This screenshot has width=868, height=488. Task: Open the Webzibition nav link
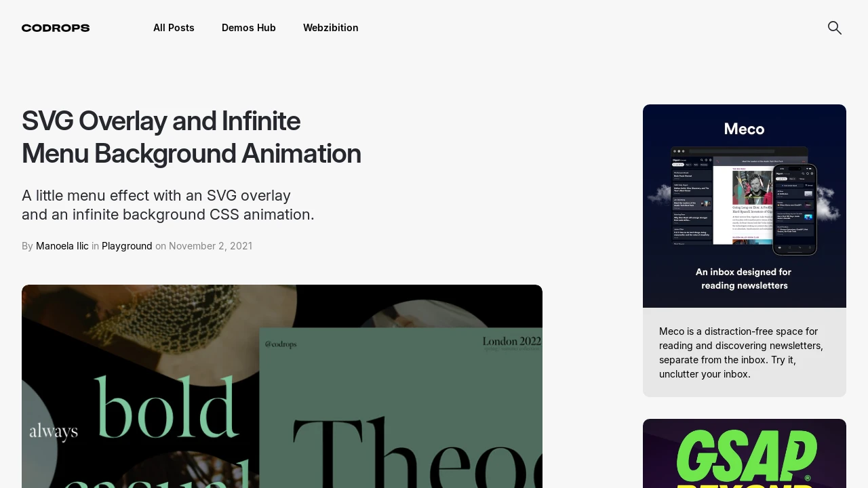pyautogui.click(x=331, y=28)
